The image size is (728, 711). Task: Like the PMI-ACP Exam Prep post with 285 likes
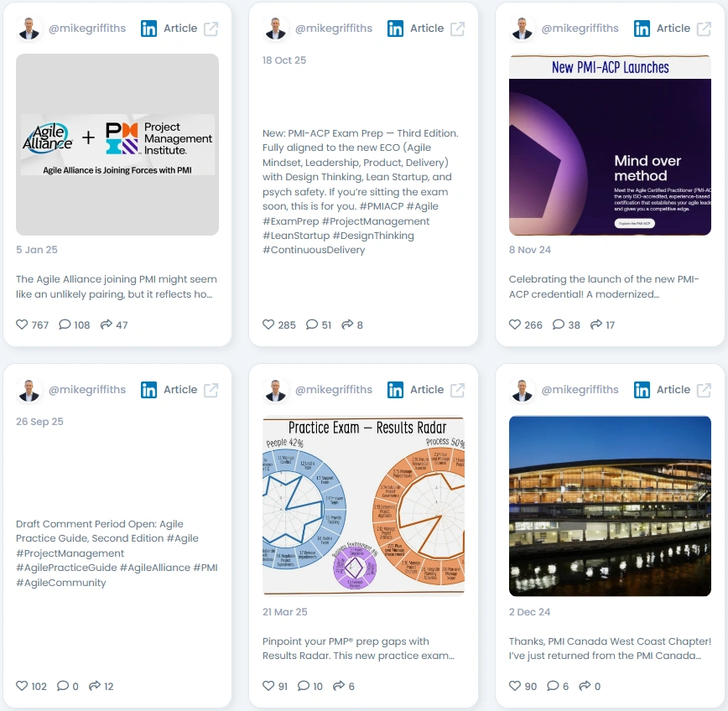pyautogui.click(x=268, y=324)
